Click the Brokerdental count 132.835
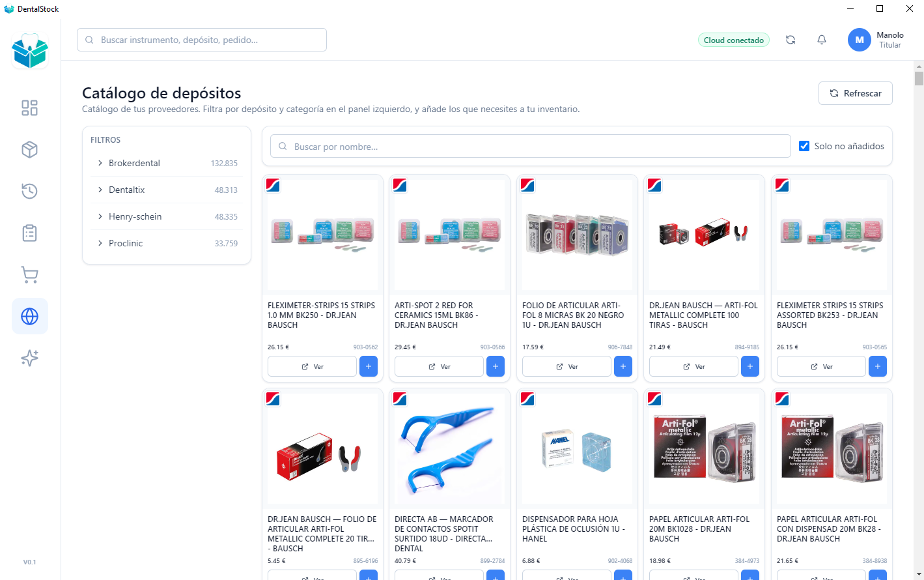924x580 pixels. pos(224,164)
